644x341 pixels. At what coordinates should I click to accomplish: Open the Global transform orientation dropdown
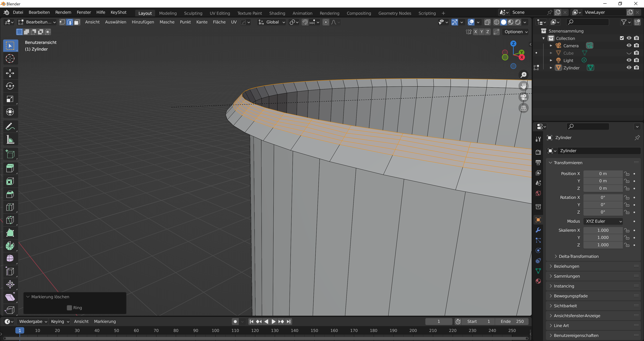point(272,22)
